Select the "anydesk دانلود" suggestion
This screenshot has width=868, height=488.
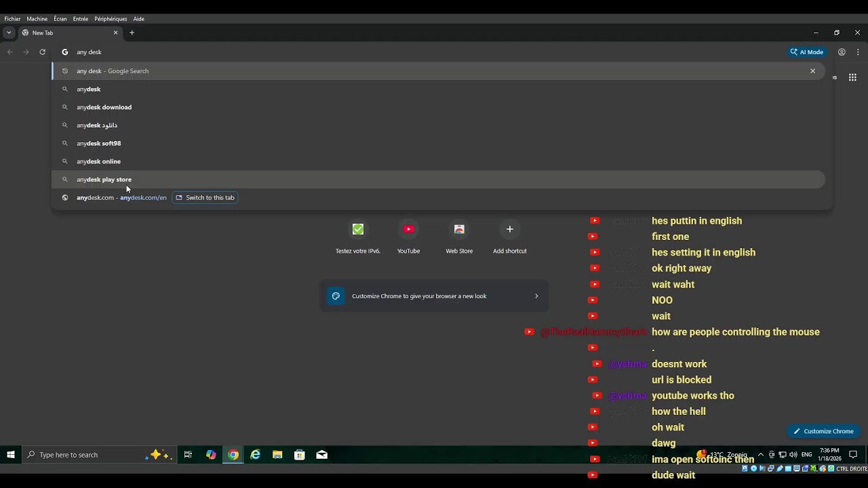(x=438, y=125)
